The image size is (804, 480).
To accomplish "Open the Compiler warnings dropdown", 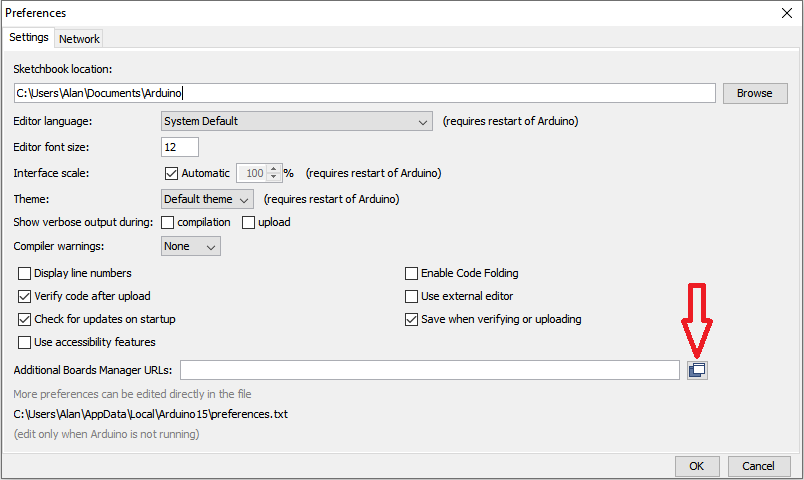I will pos(190,246).
